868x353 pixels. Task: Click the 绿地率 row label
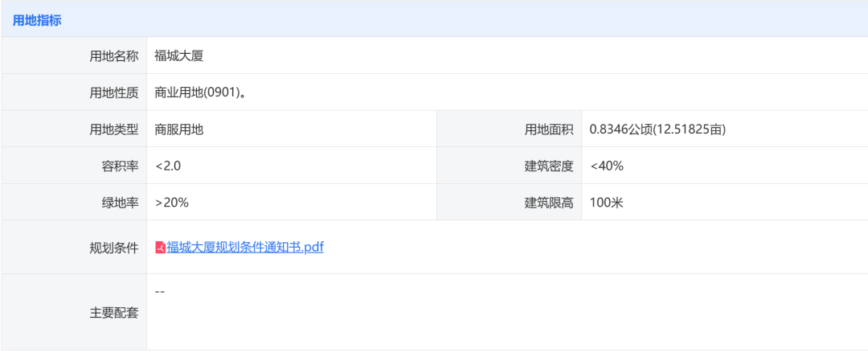pos(120,203)
